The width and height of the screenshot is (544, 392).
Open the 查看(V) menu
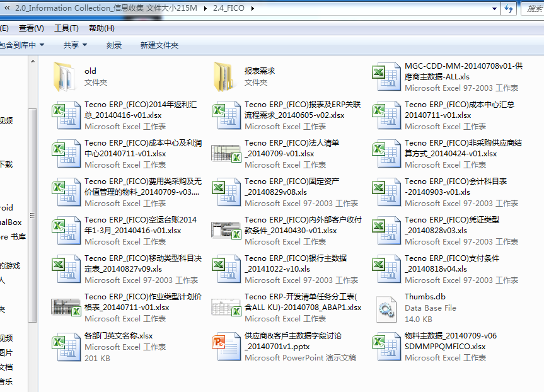pos(32,28)
